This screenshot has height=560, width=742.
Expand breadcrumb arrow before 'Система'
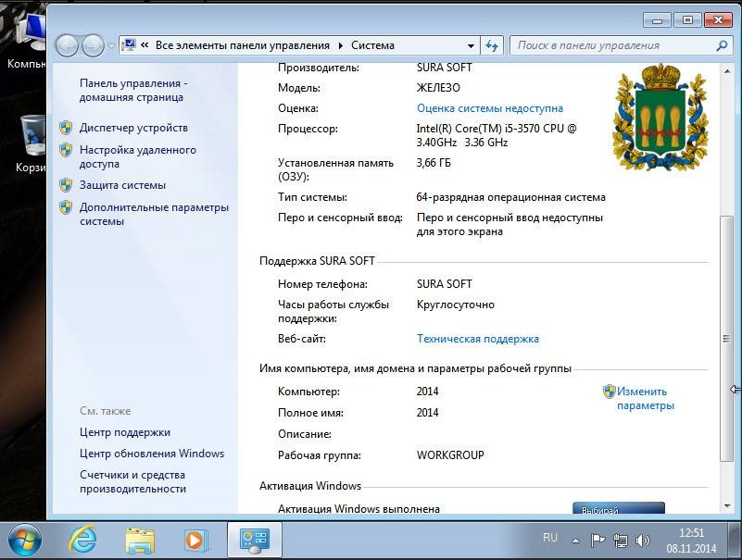click(x=340, y=46)
